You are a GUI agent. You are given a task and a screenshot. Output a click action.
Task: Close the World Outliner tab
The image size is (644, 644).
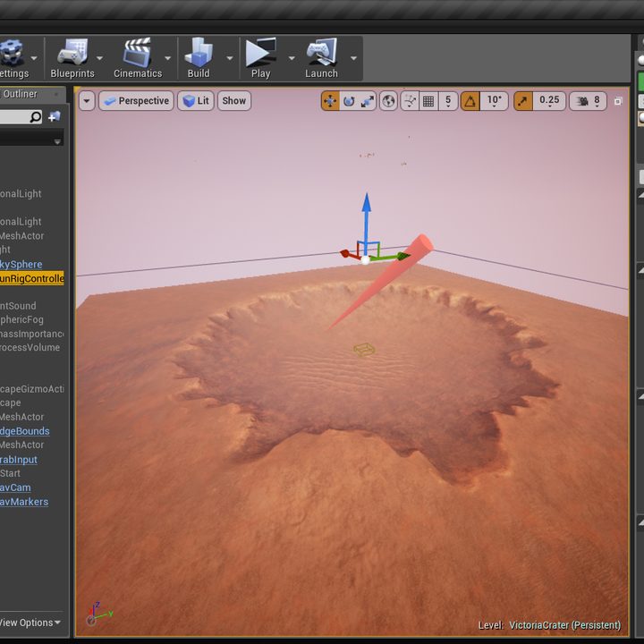[x=56, y=95]
